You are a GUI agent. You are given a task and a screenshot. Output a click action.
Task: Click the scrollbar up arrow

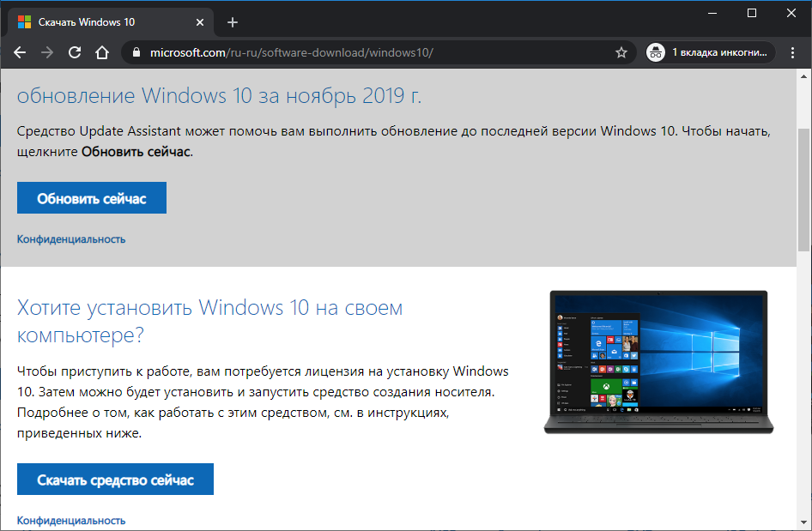coord(803,76)
